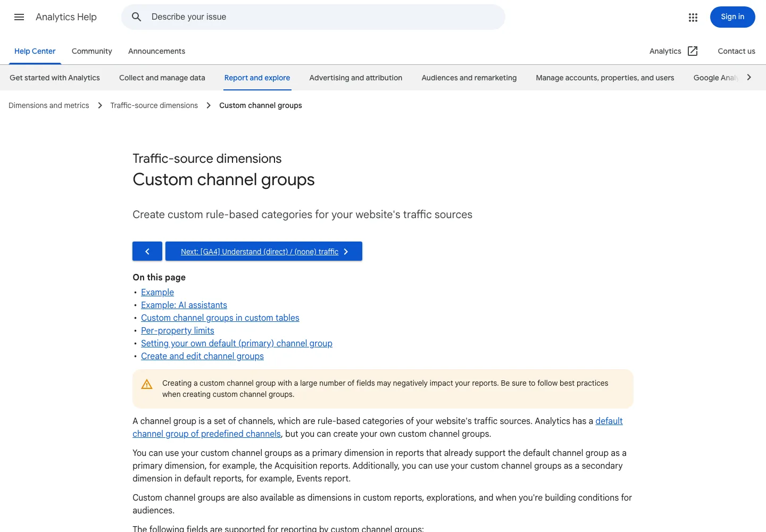Open the Community tab

pos(92,51)
